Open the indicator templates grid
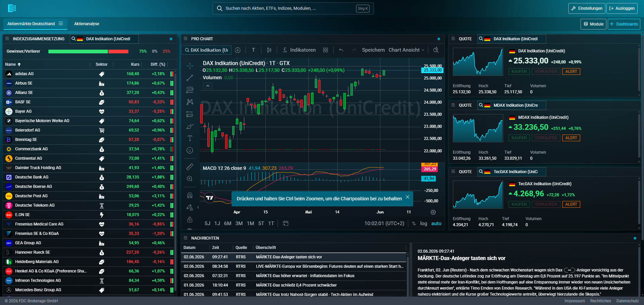Image resolution: width=644 pixels, height=305 pixels. point(326,50)
